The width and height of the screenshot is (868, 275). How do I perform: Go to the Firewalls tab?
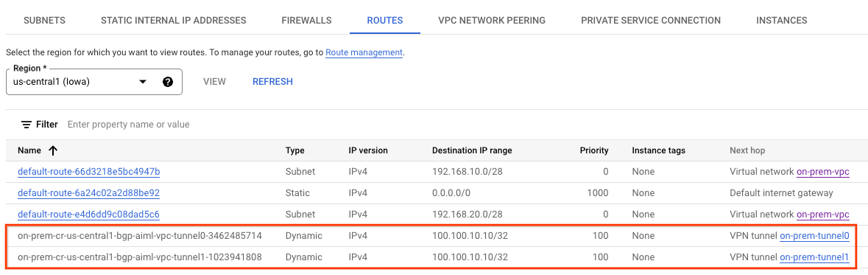tap(307, 21)
